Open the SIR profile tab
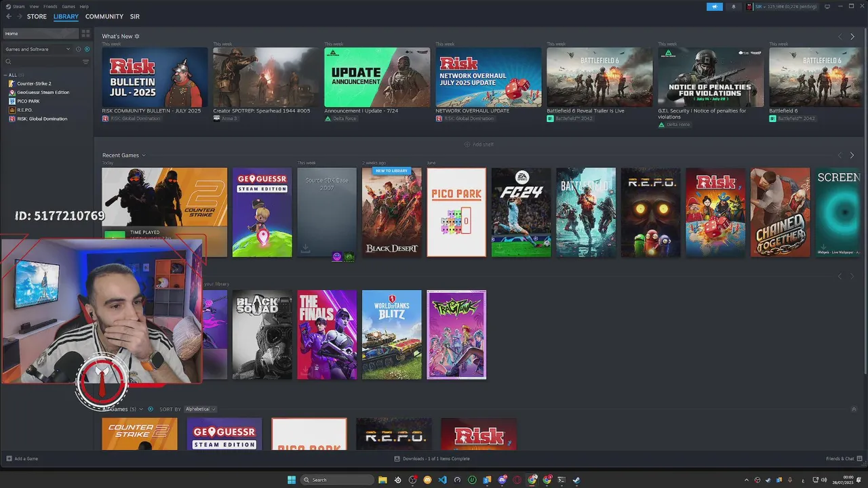868x488 pixels. click(135, 16)
